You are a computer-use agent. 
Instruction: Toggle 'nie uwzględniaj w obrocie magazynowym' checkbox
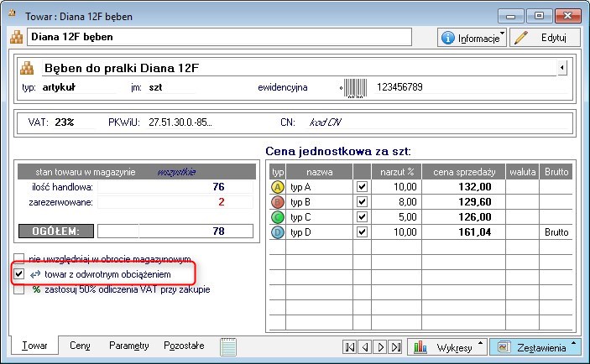pos(19,258)
